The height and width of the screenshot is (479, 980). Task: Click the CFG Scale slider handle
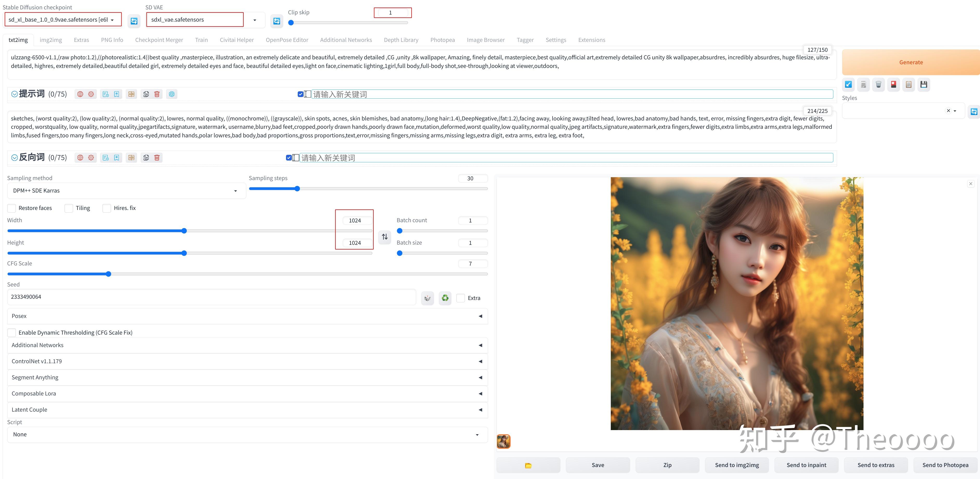click(108, 274)
